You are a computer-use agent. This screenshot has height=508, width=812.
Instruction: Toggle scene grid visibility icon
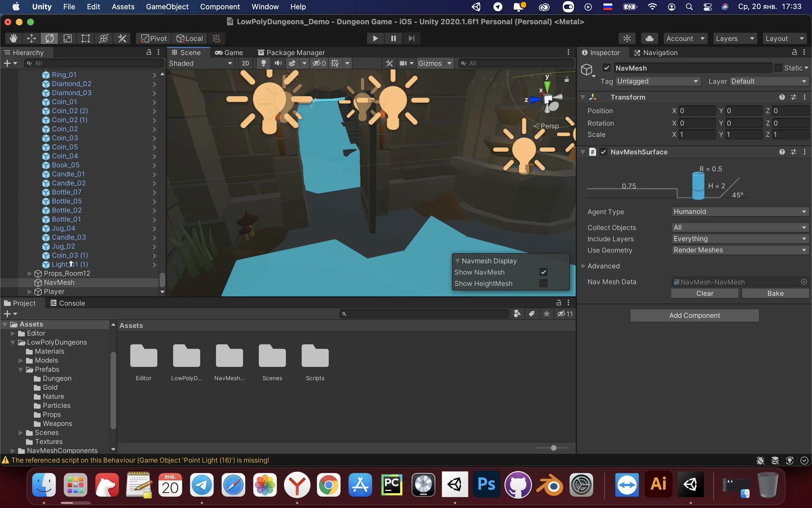[335, 63]
